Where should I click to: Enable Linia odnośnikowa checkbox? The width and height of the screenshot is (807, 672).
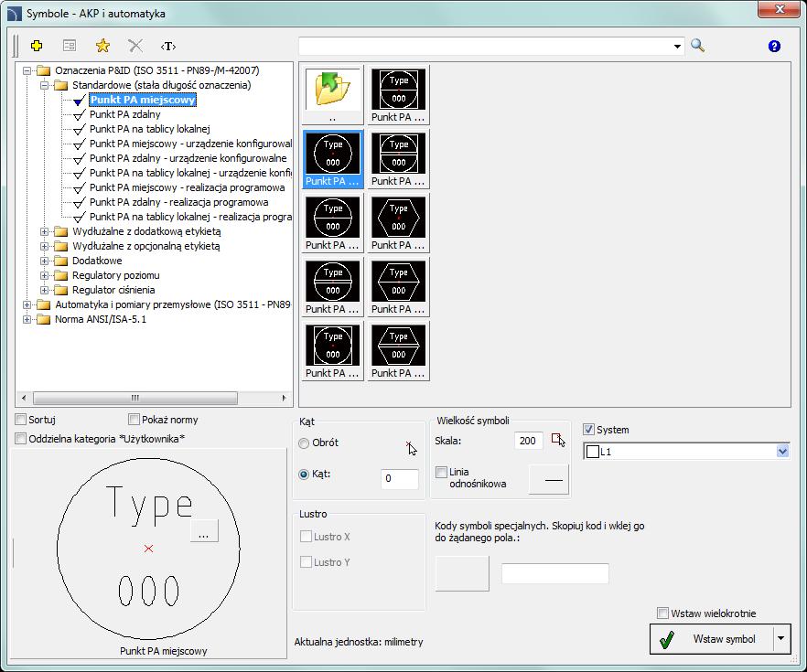point(441,472)
